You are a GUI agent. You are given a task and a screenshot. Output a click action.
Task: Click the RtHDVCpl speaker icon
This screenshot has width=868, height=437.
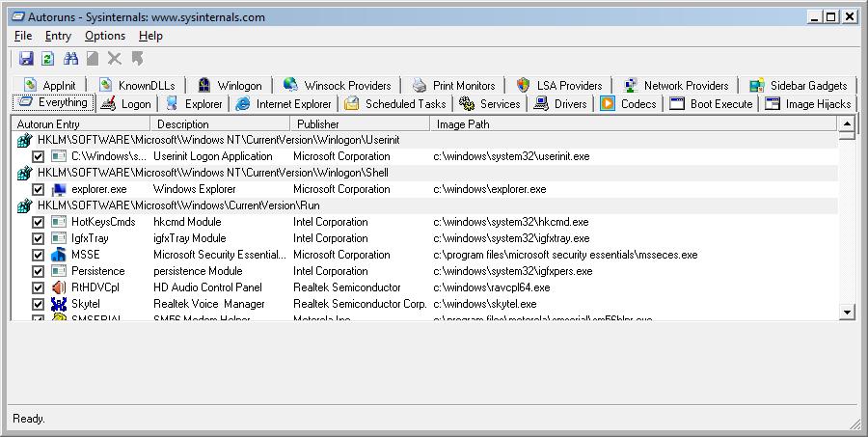point(59,287)
